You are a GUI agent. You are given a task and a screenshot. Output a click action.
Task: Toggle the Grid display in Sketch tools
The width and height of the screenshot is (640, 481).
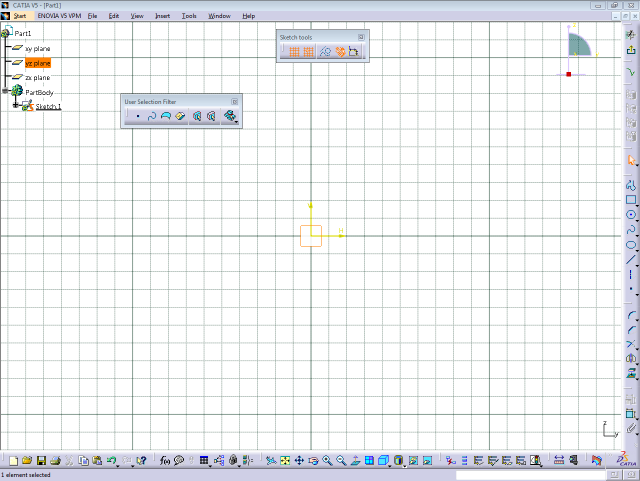(295, 52)
